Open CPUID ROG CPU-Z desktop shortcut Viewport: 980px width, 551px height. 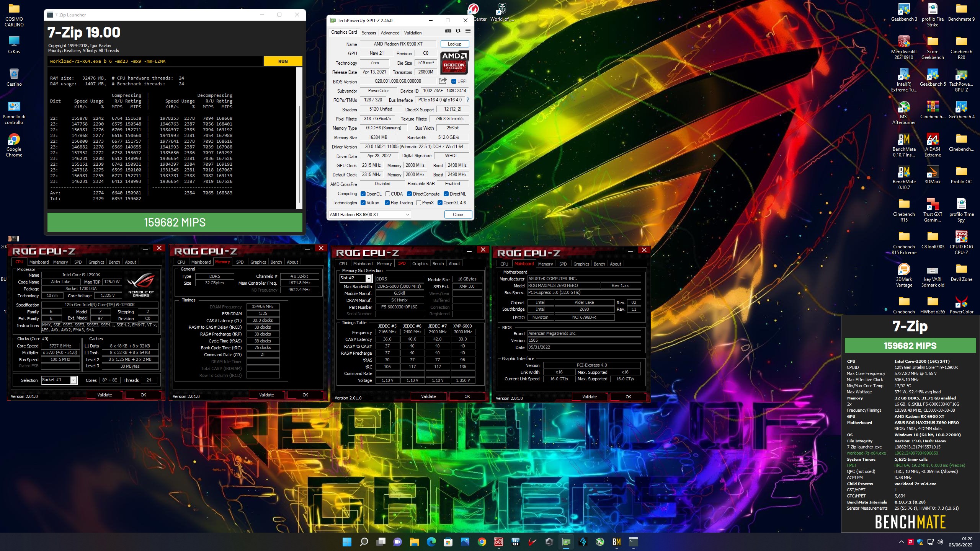pyautogui.click(x=961, y=243)
